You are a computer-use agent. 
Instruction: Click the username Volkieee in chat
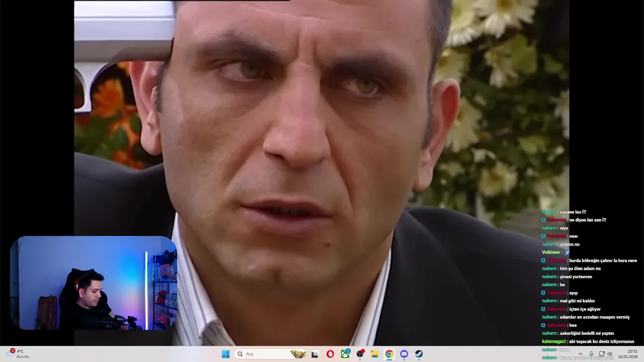(551, 252)
